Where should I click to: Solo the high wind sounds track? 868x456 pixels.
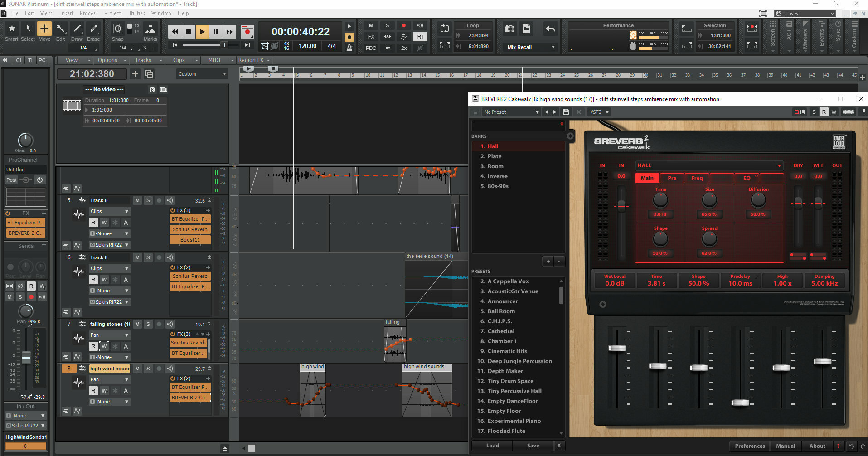148,369
